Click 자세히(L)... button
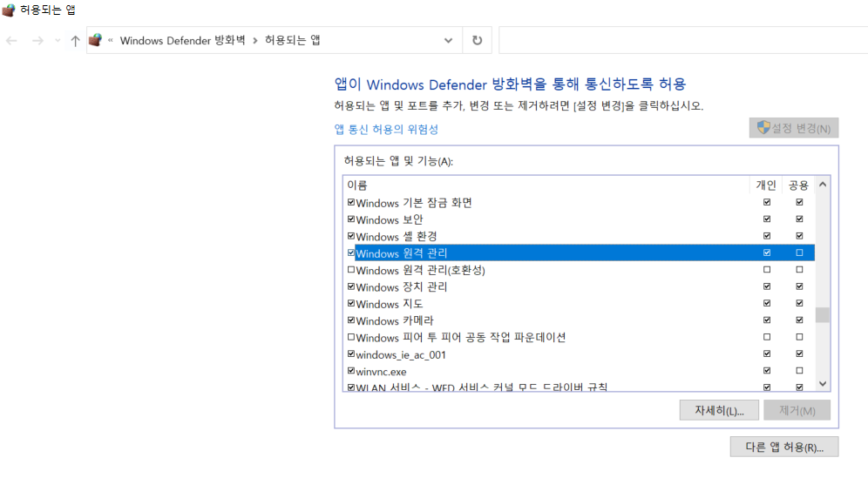The height and width of the screenshot is (478, 868). click(x=719, y=410)
